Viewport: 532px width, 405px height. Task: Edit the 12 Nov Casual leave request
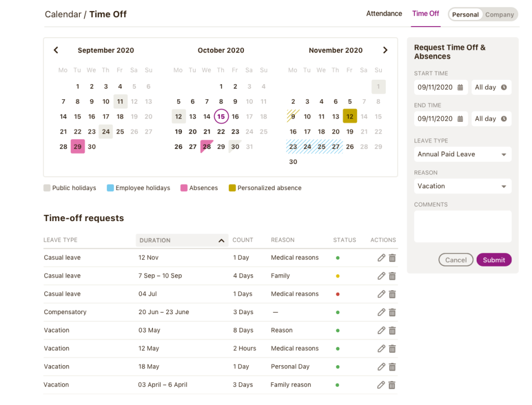[x=381, y=258]
